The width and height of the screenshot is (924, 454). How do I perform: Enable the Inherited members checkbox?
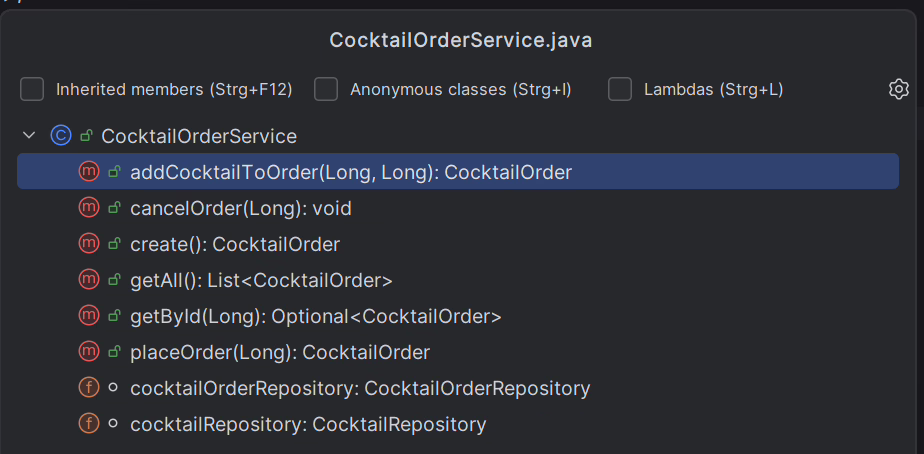tap(32, 90)
